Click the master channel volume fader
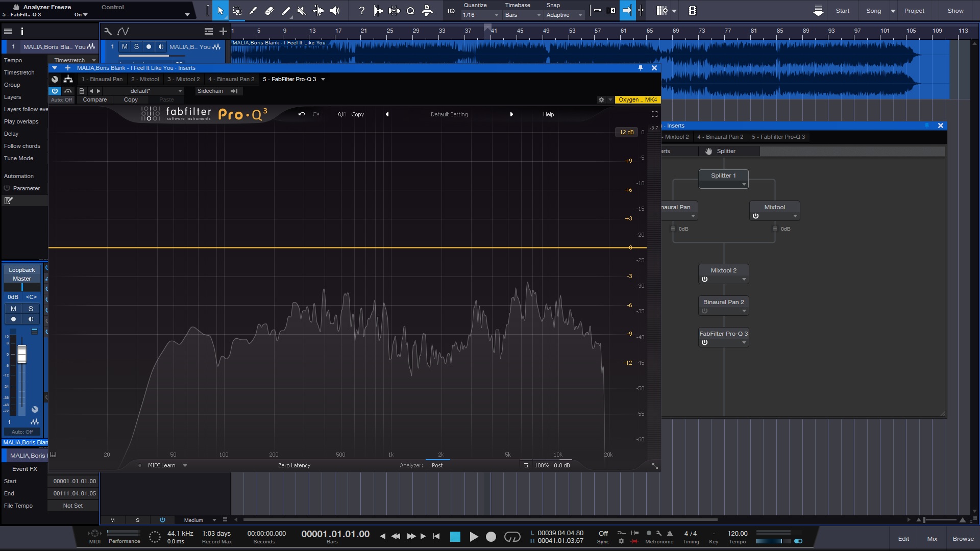 click(22, 354)
